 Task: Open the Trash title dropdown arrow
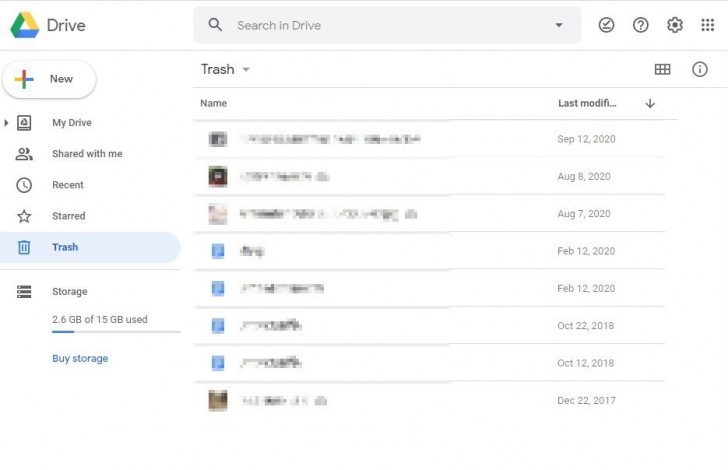click(x=246, y=70)
